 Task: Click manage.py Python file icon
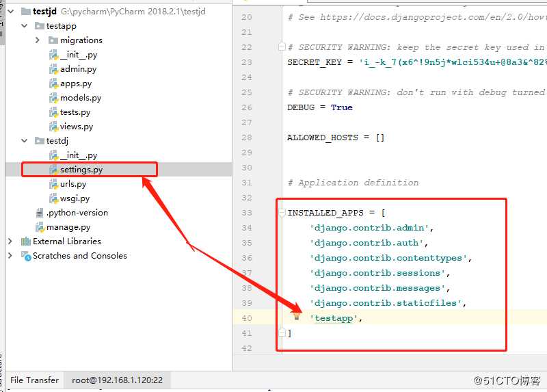(x=40, y=227)
